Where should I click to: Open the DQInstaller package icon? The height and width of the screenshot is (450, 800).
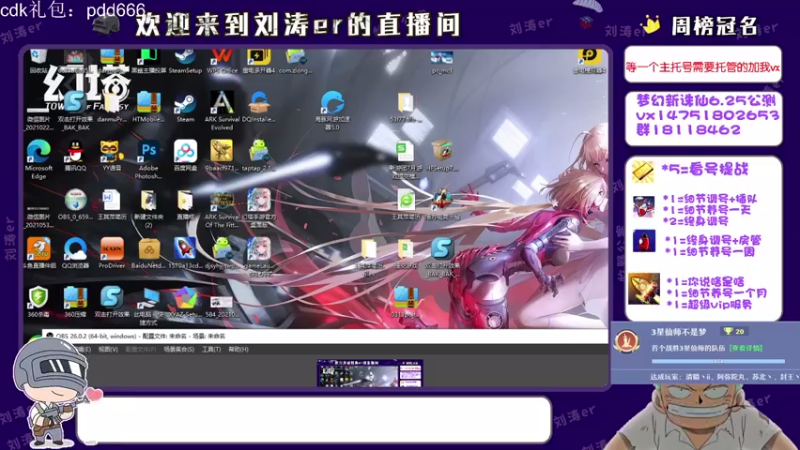(x=259, y=107)
